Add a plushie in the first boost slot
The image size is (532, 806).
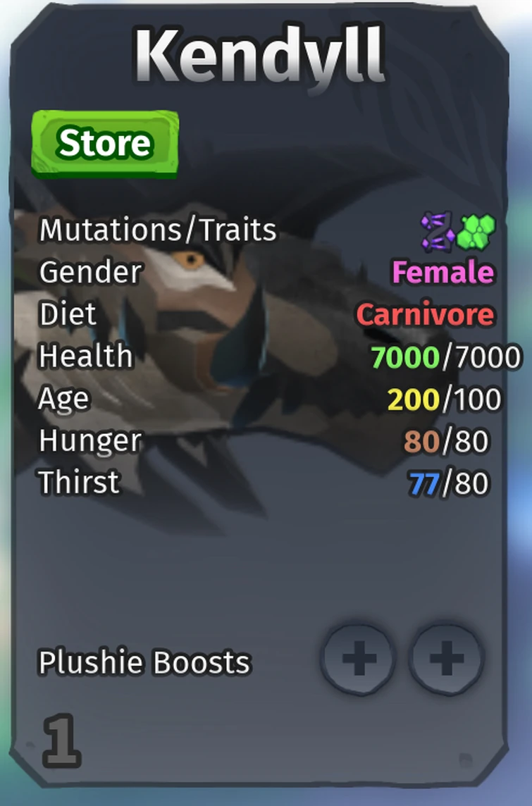click(x=358, y=659)
